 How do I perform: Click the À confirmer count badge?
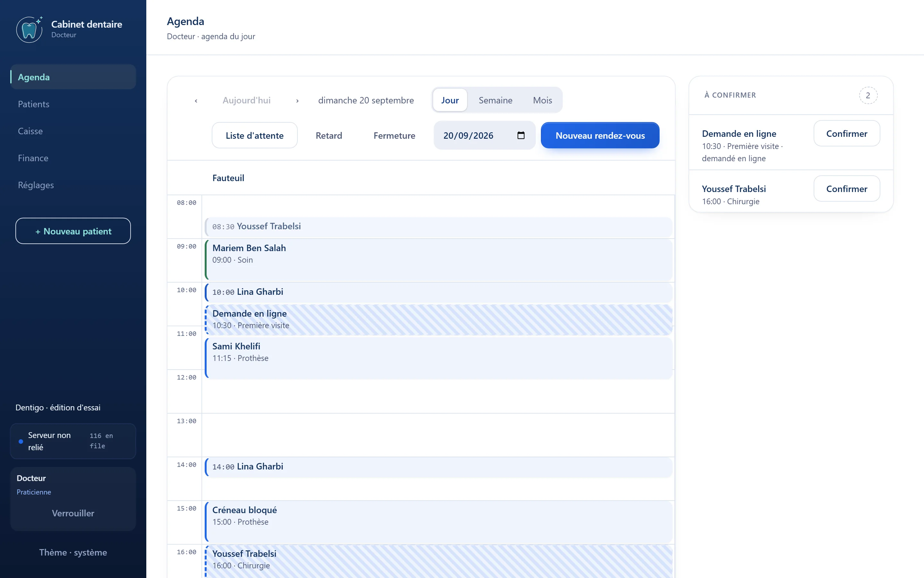868,95
